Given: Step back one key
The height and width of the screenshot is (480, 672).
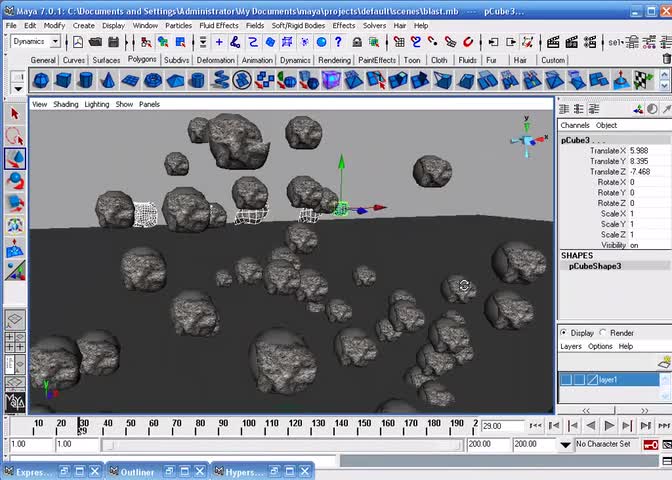Looking at the screenshot, I should click(x=572, y=426).
